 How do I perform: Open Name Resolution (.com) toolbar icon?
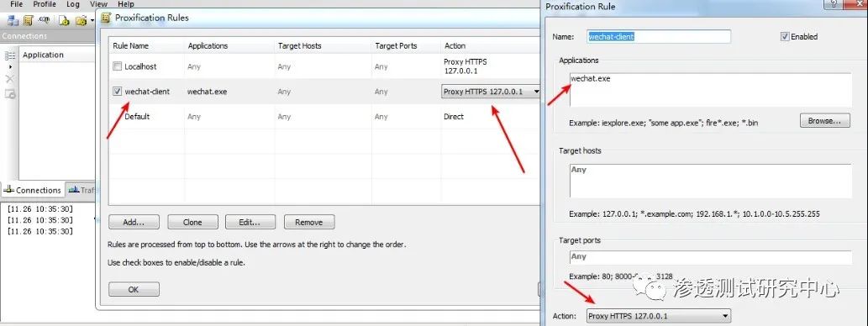[45, 20]
